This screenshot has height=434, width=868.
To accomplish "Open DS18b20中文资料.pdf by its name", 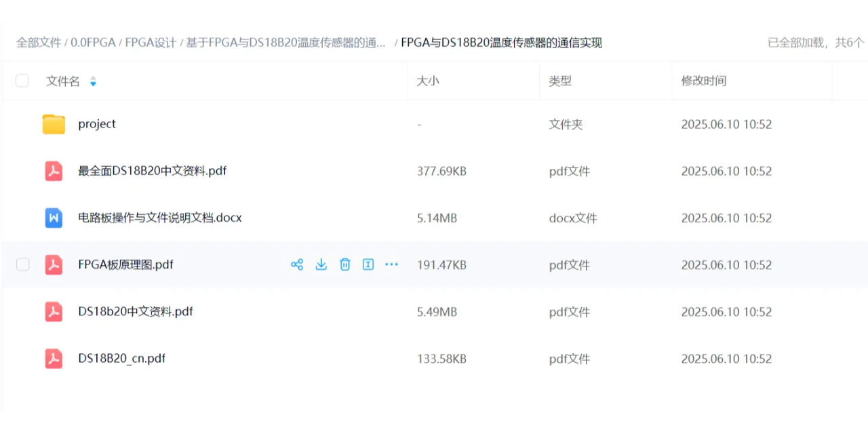I will point(136,311).
